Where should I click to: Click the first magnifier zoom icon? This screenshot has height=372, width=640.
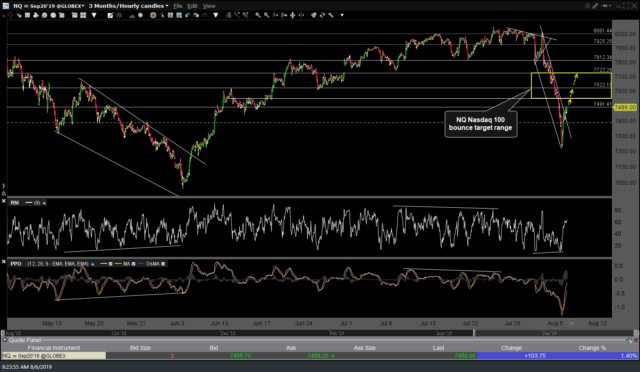click(258, 15)
